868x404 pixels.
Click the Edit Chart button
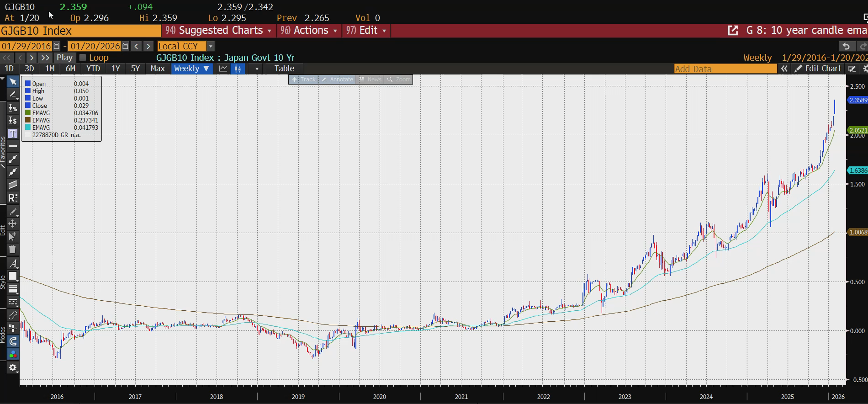click(818, 69)
